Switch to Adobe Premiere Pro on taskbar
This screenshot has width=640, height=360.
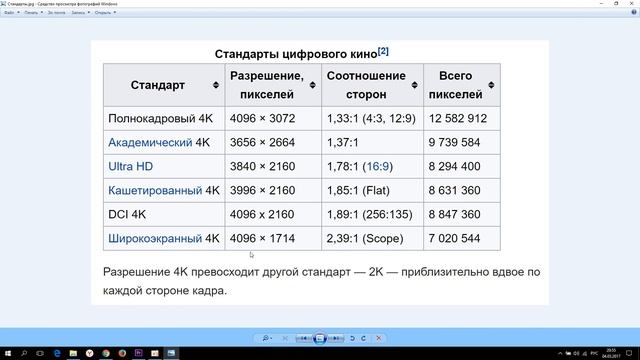pos(138,353)
